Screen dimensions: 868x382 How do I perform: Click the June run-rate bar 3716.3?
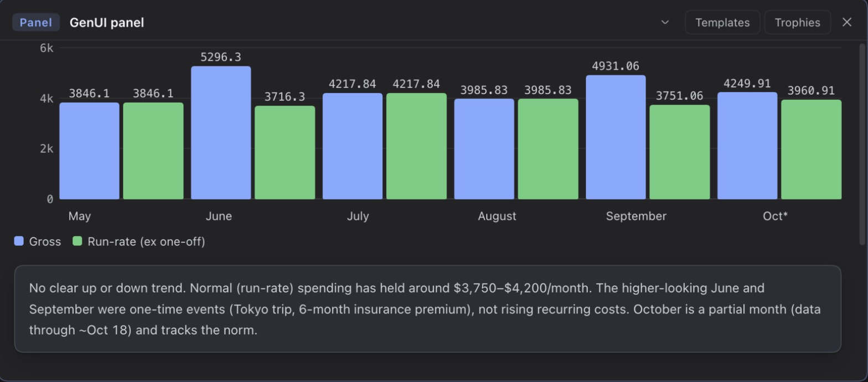[x=285, y=152]
